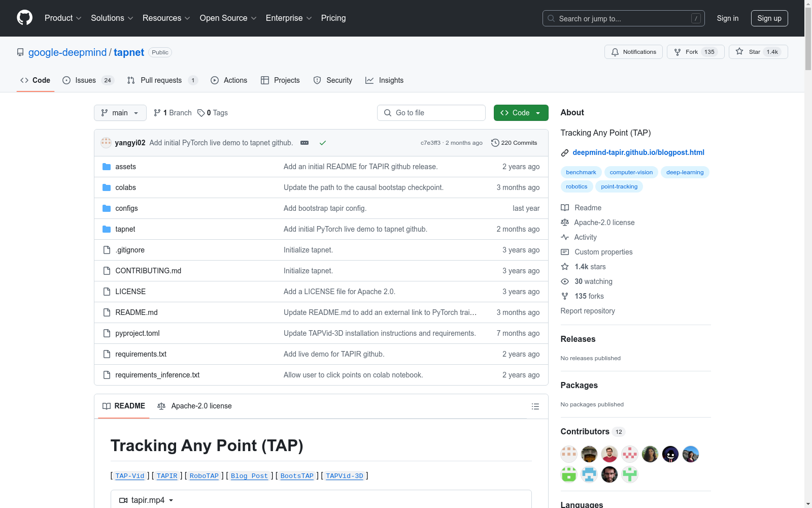Expand the Enterprise menu
Viewport: 812px width, 508px height.
pyautogui.click(x=289, y=18)
